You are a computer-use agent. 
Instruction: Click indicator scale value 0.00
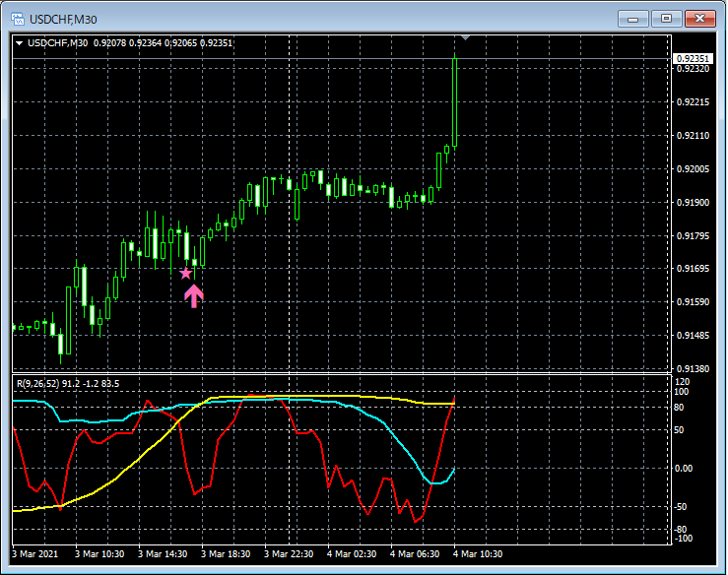click(x=683, y=468)
